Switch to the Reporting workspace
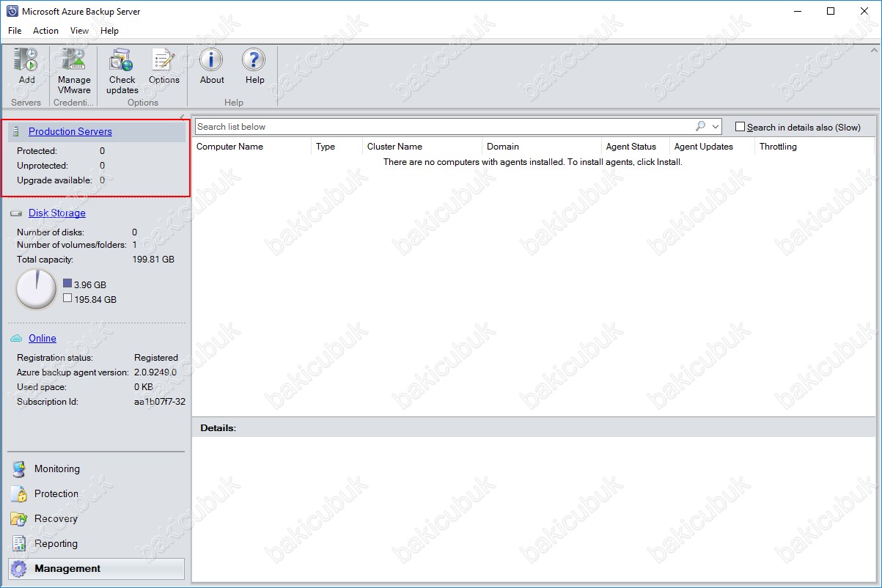 [96, 544]
